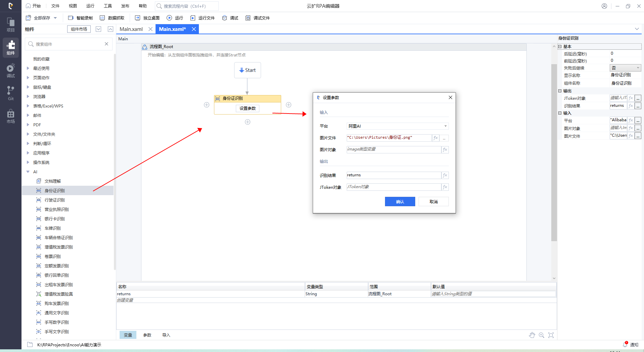Open the 项目 sidebar panel
Screen dimensions: 644x352
click(11, 25)
